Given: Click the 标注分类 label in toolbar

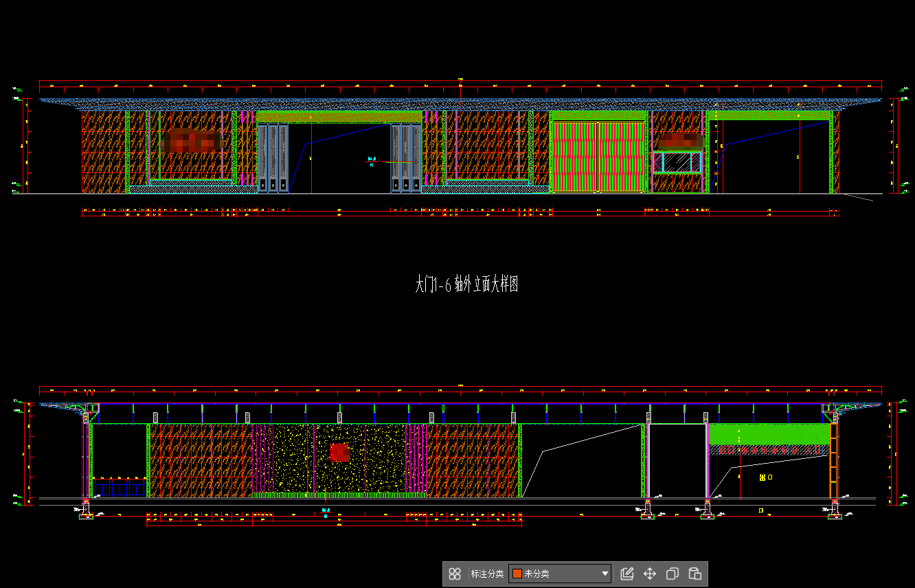Looking at the screenshot, I should pos(487,574).
